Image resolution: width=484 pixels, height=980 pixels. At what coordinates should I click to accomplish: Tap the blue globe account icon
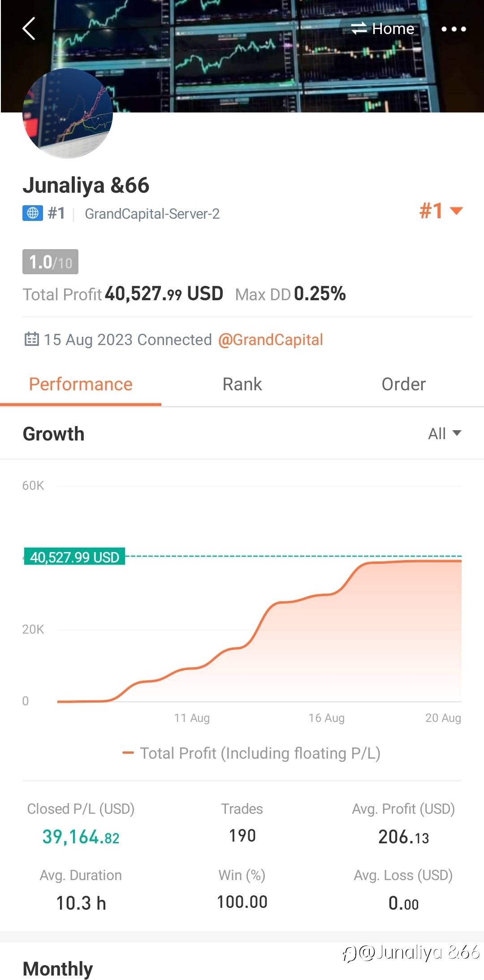(33, 213)
